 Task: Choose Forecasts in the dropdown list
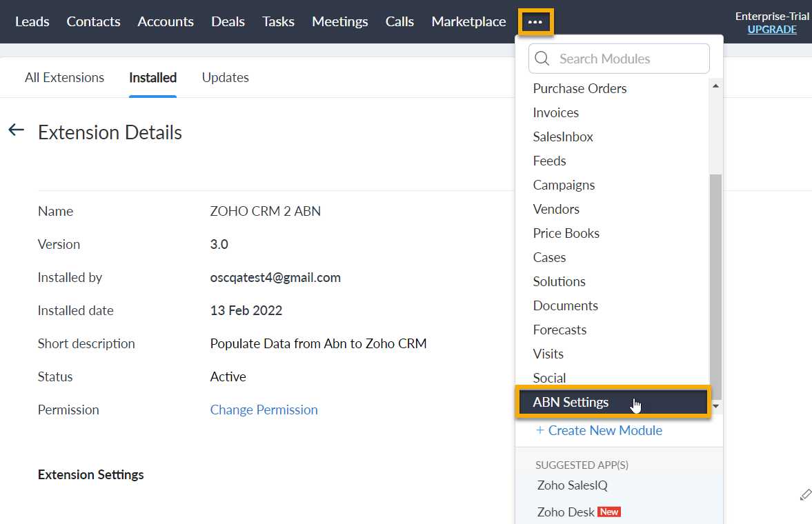[560, 330]
